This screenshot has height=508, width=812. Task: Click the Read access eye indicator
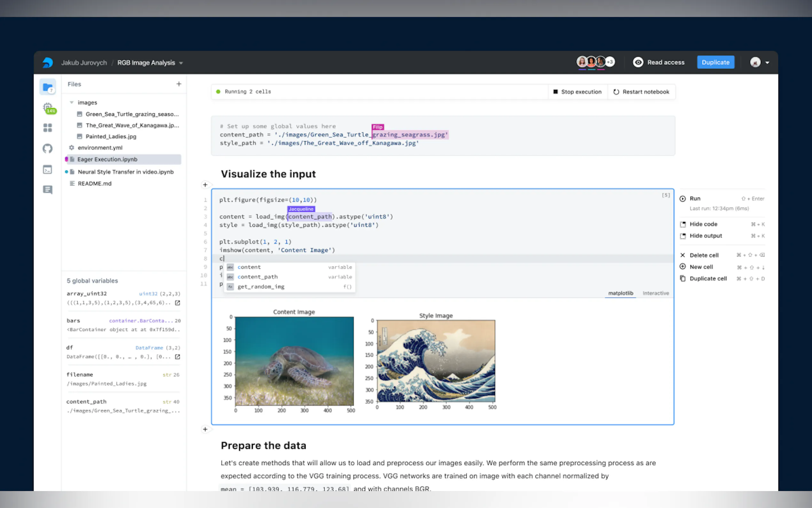(x=638, y=62)
